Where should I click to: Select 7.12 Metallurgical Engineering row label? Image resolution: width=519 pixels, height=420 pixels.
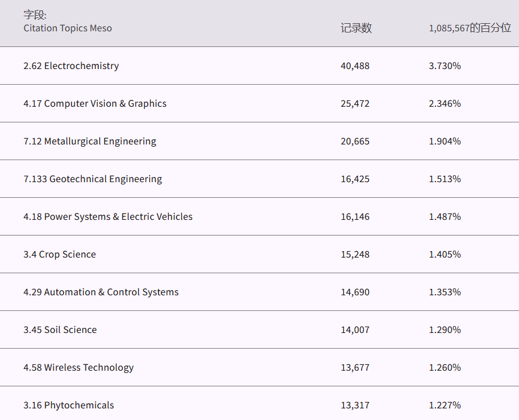coord(89,141)
